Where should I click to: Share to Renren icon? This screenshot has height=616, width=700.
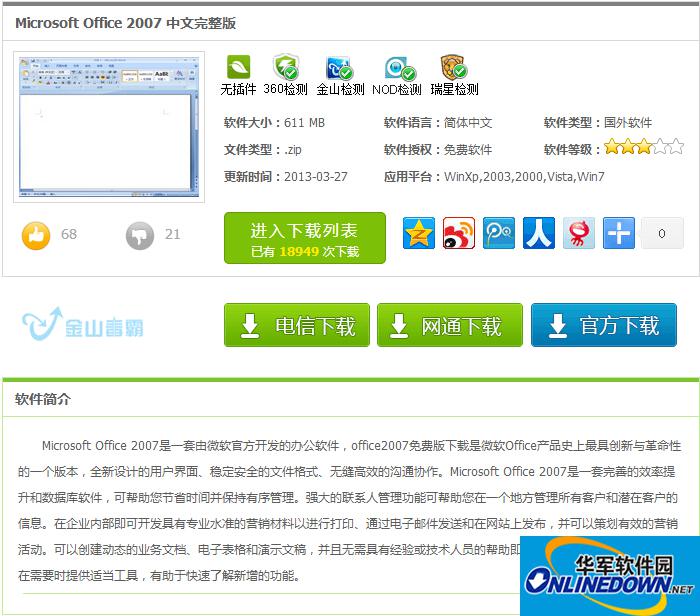[x=539, y=233]
